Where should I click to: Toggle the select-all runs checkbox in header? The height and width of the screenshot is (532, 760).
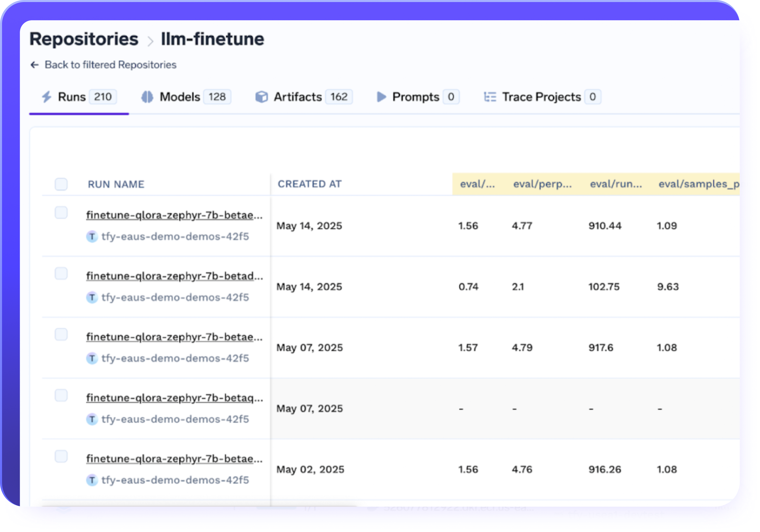point(61,184)
